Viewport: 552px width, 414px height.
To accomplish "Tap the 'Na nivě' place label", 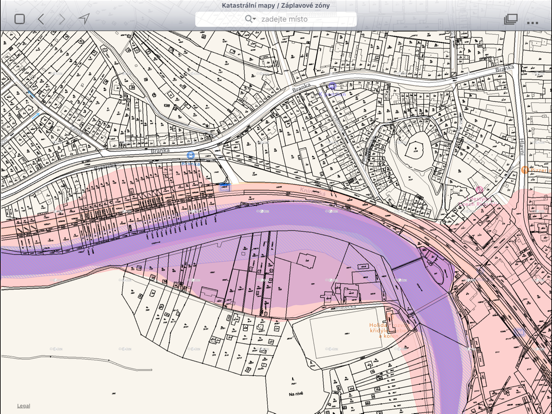I will (x=296, y=394).
